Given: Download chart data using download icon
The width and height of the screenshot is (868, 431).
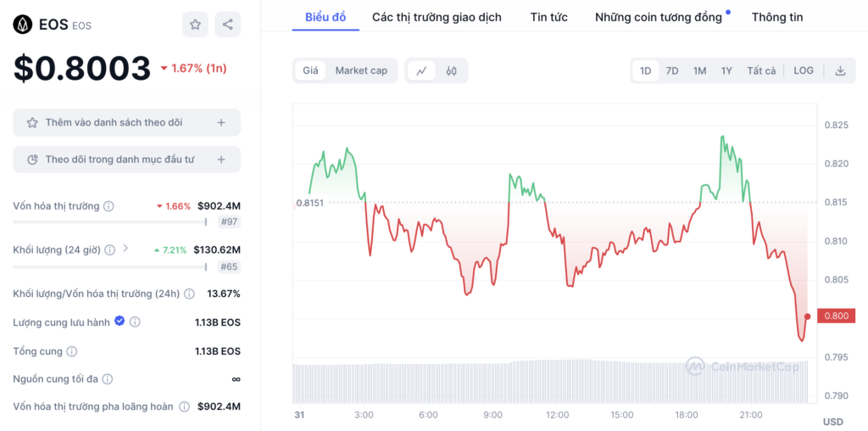Looking at the screenshot, I should tap(840, 71).
